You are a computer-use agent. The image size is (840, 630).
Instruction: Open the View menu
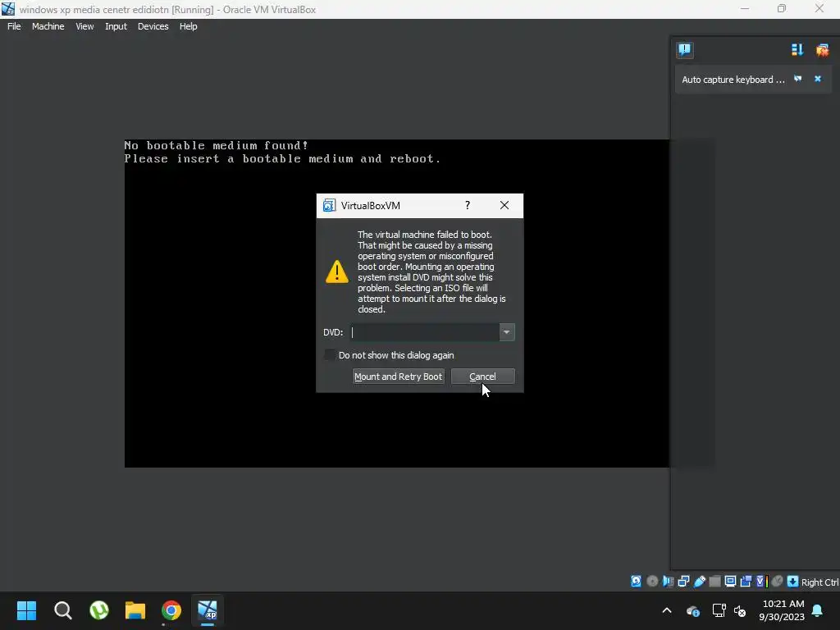pyautogui.click(x=84, y=26)
